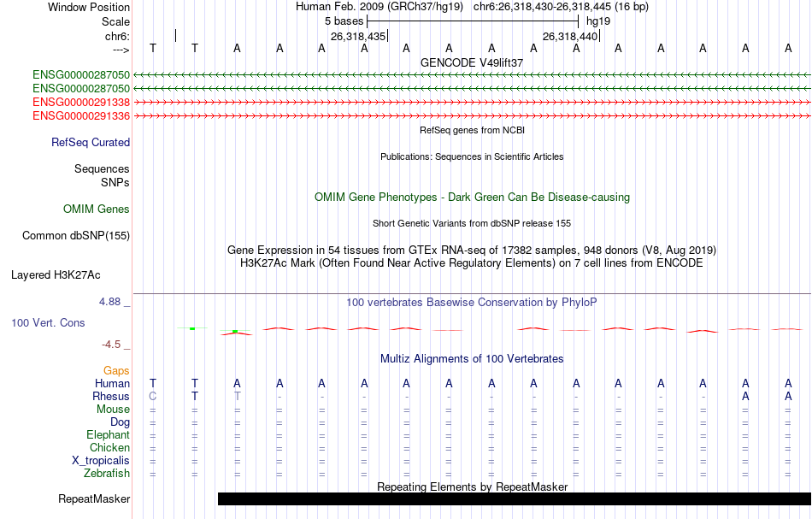
Task: Select the Elephant alignment row label
Action: (108, 434)
